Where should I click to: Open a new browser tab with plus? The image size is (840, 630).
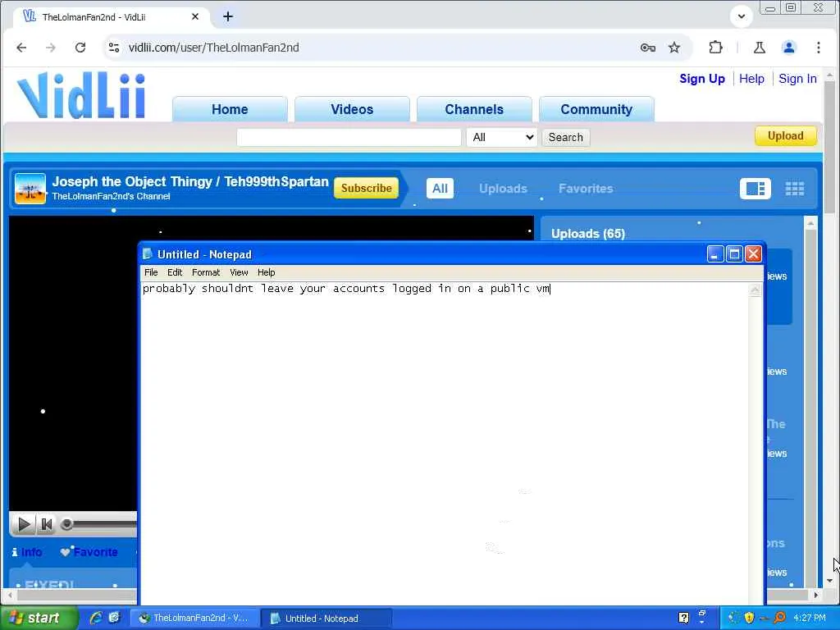[x=228, y=16]
